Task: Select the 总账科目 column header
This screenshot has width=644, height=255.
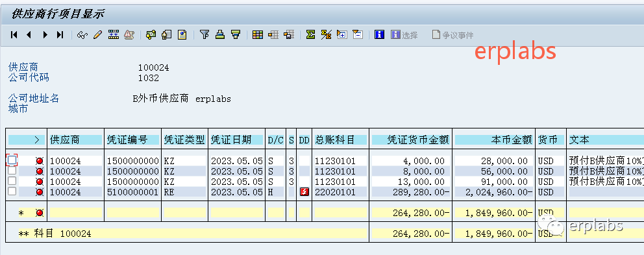Action: pyautogui.click(x=340, y=140)
